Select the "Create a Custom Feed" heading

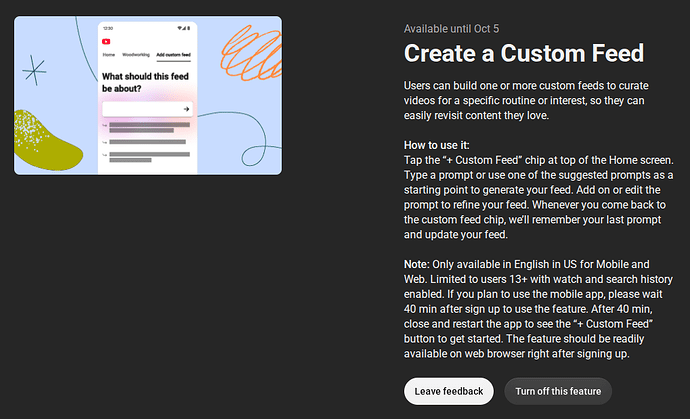524,53
